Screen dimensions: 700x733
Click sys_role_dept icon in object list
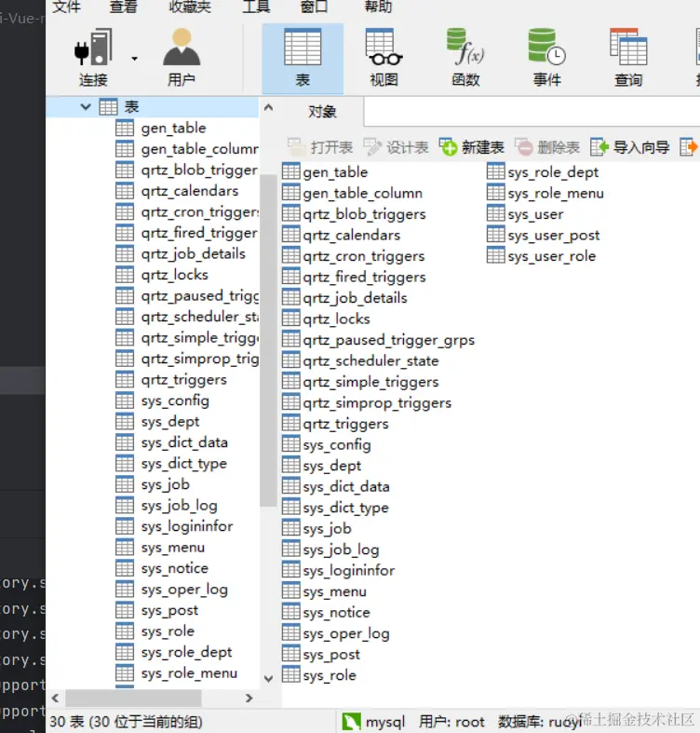point(496,171)
